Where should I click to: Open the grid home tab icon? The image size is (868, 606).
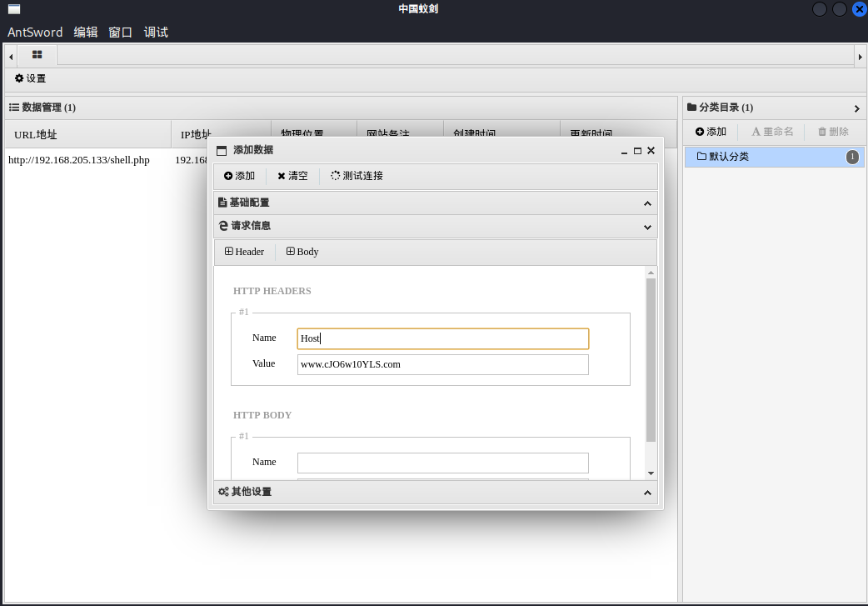pos(37,54)
